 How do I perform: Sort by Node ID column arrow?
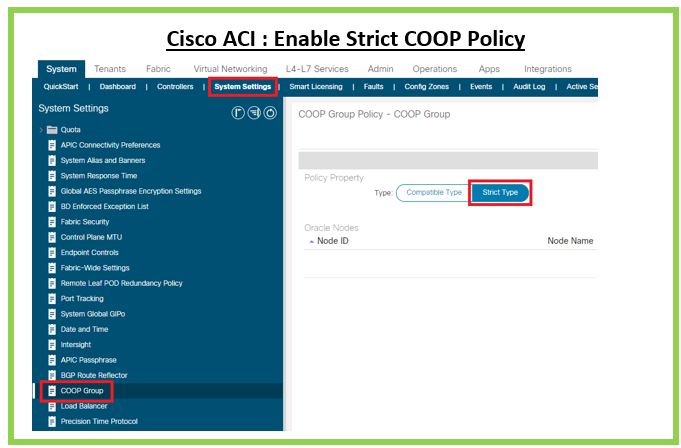point(311,241)
